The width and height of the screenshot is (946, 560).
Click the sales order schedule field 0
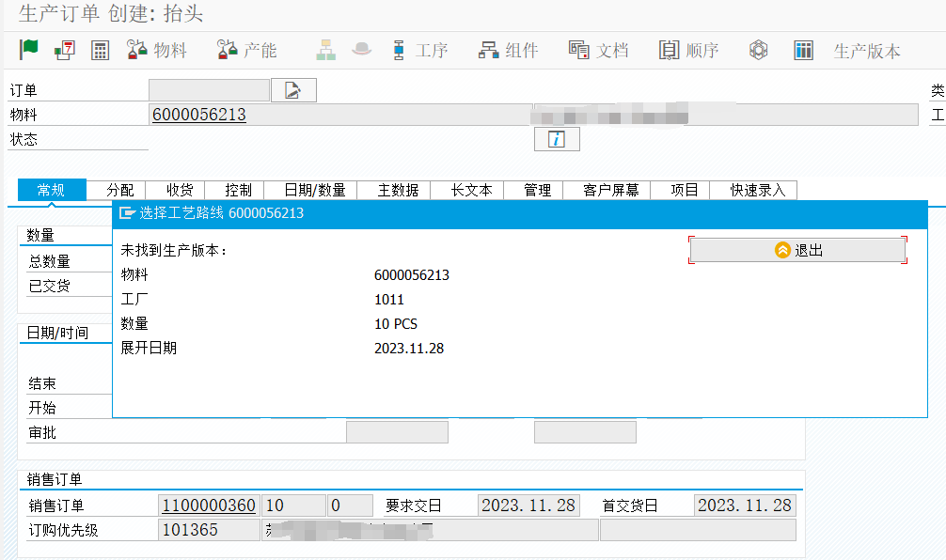tap(350, 506)
